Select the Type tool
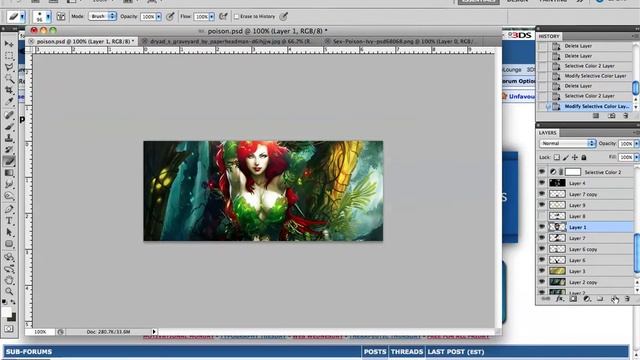 point(9,221)
